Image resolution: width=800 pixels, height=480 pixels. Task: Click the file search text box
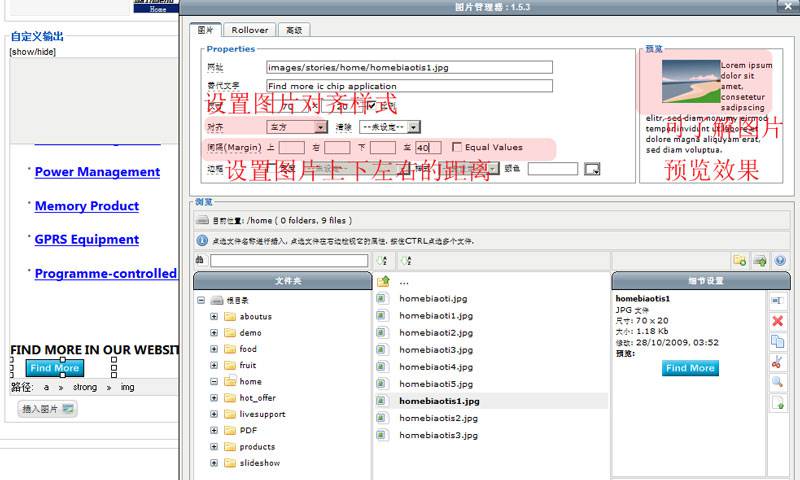(x=289, y=261)
